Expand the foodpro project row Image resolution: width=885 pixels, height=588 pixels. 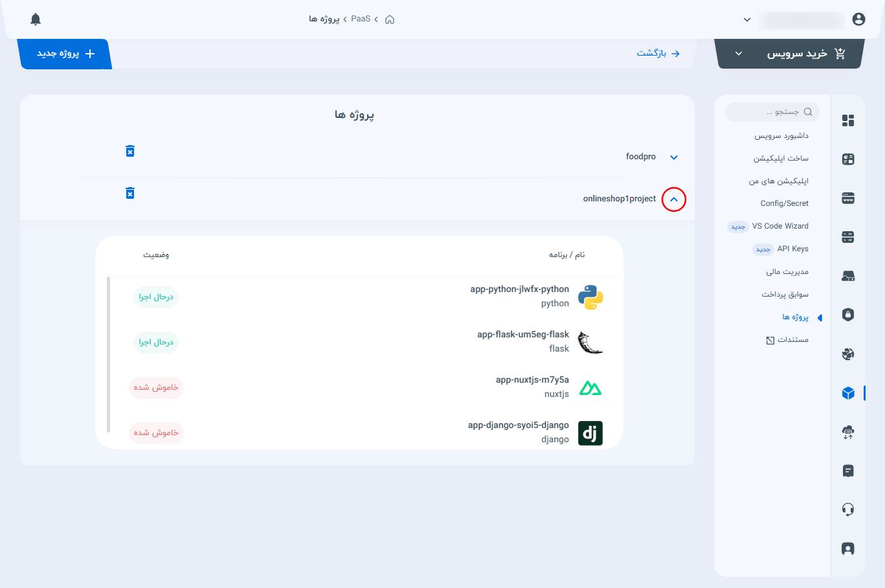[674, 157]
